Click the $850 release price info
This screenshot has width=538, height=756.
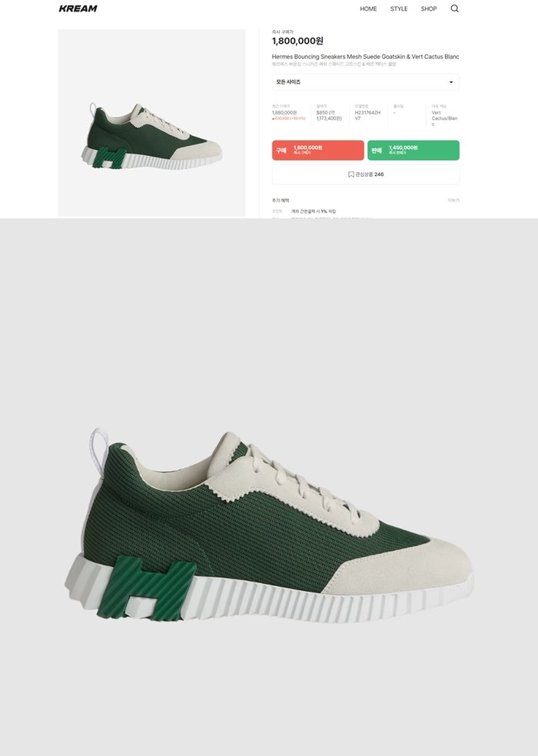pos(329,114)
